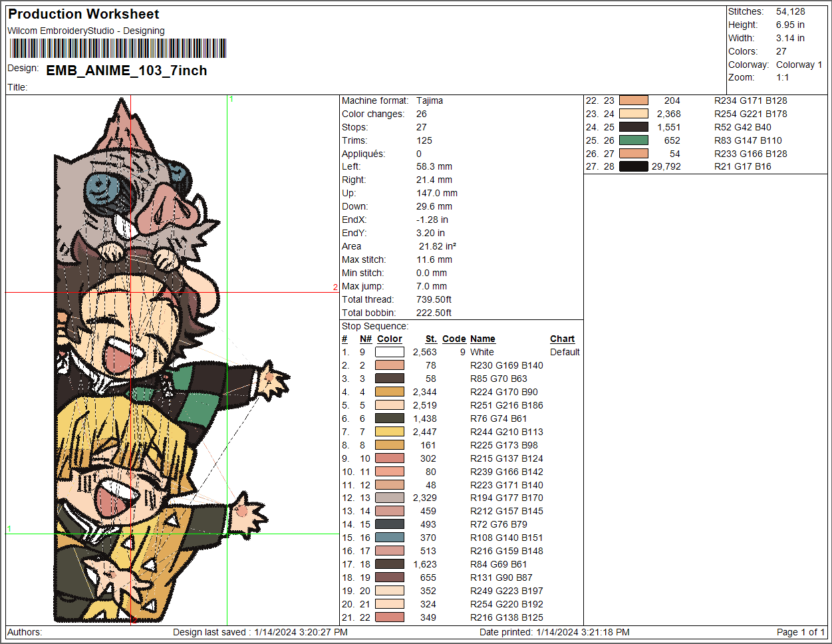Click the color name R216 G138 B125
The height and width of the screenshot is (644, 832).
pyautogui.click(x=507, y=617)
